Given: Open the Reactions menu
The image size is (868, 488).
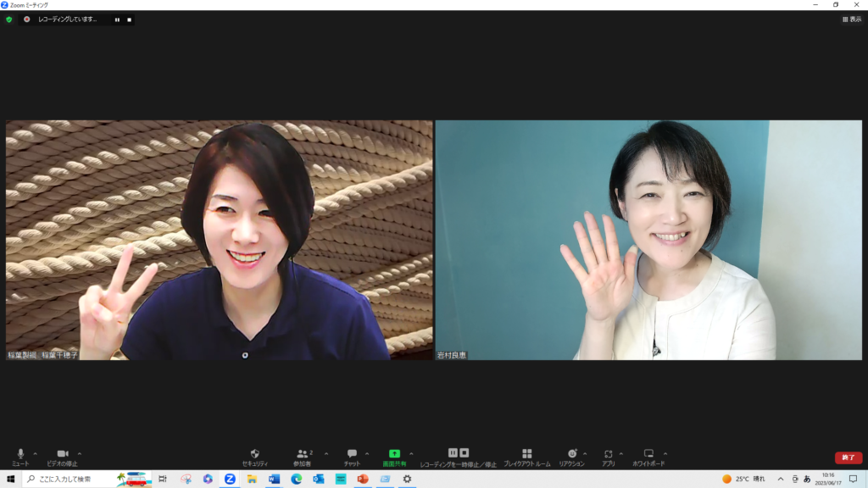Looking at the screenshot, I should click(572, 456).
